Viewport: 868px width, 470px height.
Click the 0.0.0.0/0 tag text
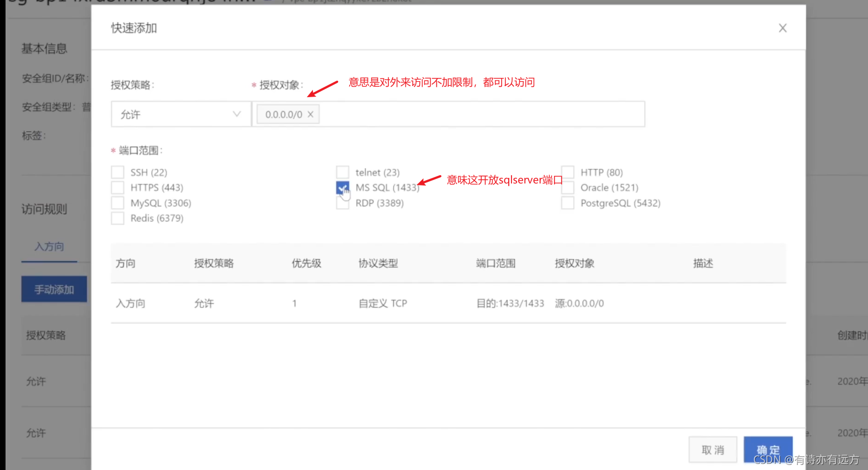click(284, 114)
